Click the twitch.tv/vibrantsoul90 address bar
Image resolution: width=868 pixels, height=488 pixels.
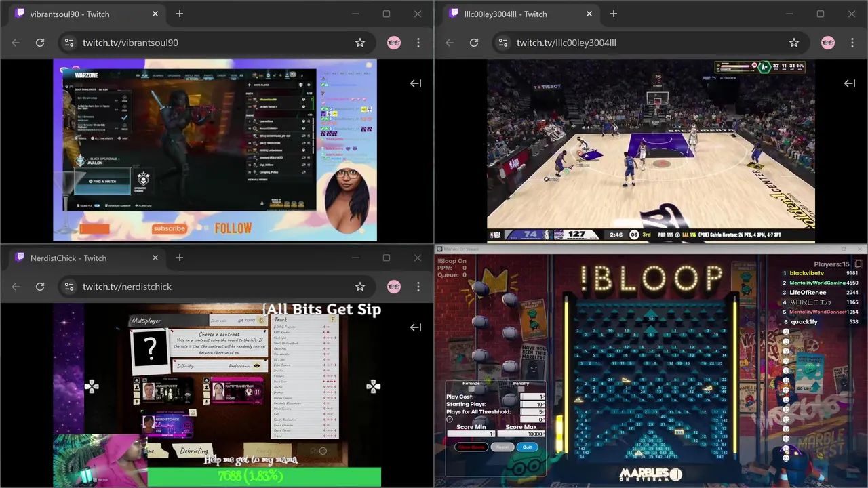(x=216, y=43)
